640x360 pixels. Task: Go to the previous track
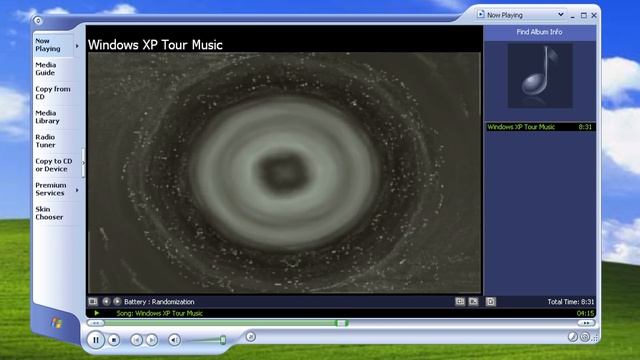[136, 340]
